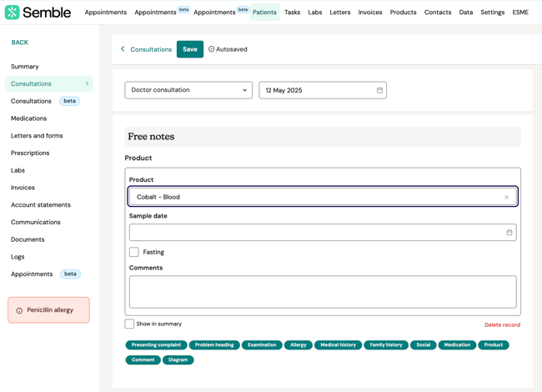This screenshot has width=542, height=392.
Task: Open the Doctor consultation dropdown
Action: pos(188,90)
